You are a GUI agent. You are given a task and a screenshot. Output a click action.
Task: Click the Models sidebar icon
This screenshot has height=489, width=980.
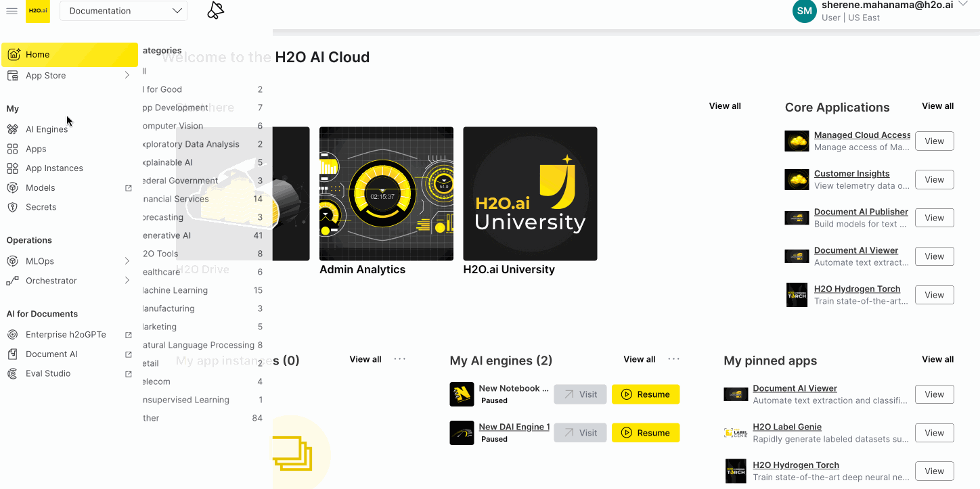click(x=13, y=188)
